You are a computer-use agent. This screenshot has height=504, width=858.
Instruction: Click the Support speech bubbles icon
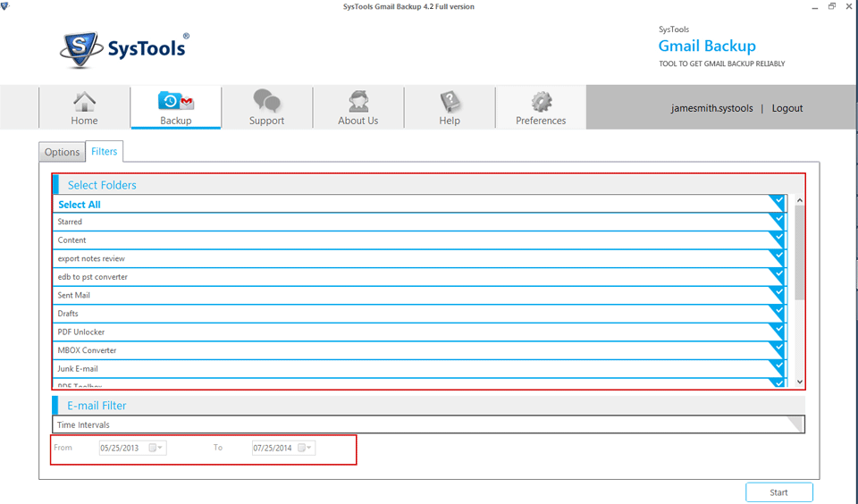coord(266,101)
